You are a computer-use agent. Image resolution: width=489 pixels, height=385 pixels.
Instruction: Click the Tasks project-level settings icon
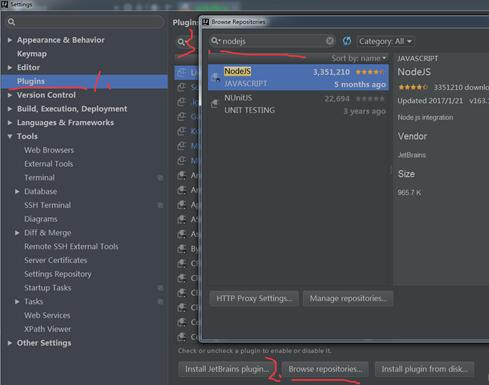160,302
